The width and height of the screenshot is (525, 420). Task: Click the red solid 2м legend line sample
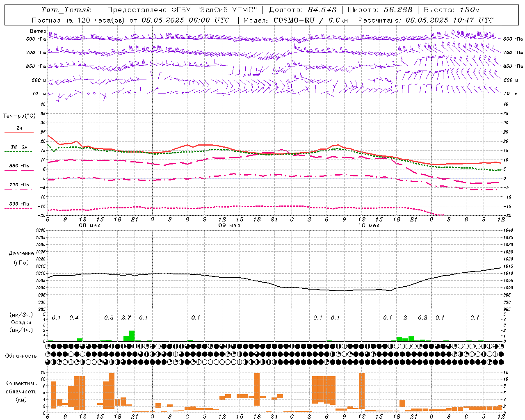point(19,132)
